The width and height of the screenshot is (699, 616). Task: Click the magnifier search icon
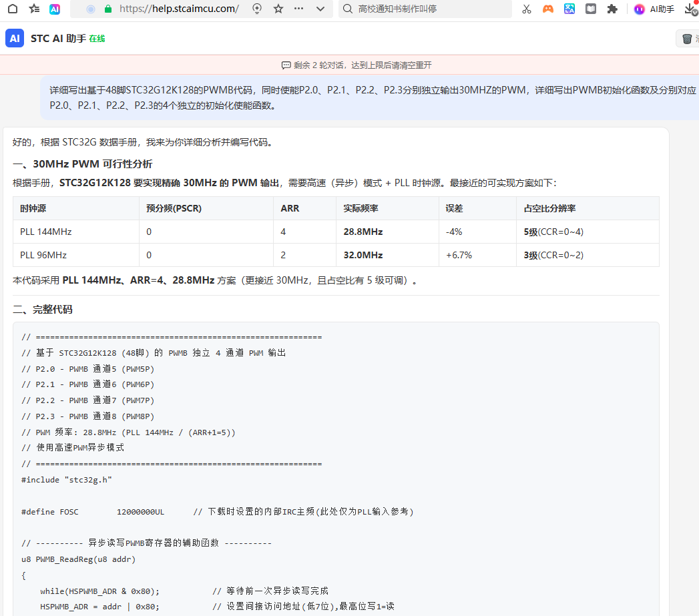coord(348,9)
